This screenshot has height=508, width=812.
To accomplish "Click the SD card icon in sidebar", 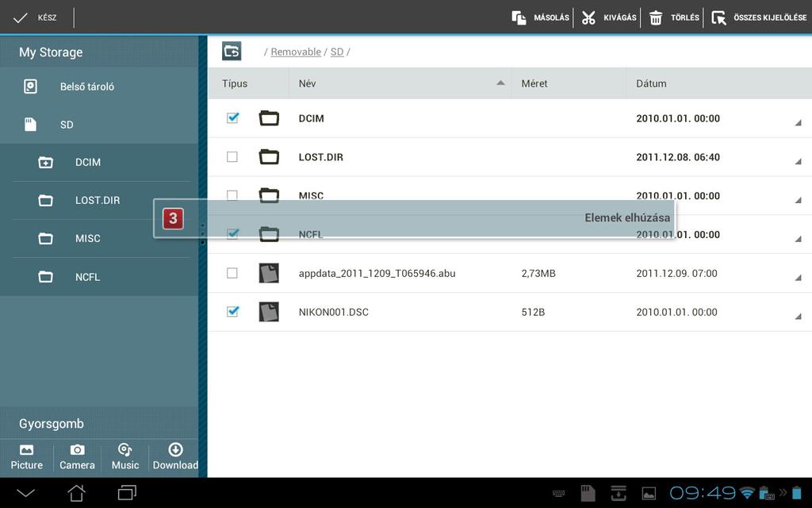I will (31, 125).
